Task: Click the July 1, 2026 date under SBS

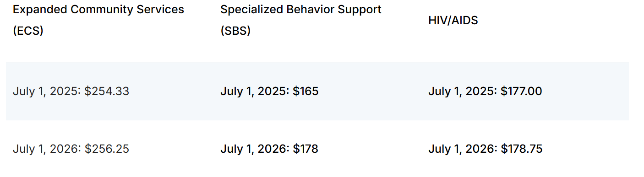Action: (x=254, y=149)
